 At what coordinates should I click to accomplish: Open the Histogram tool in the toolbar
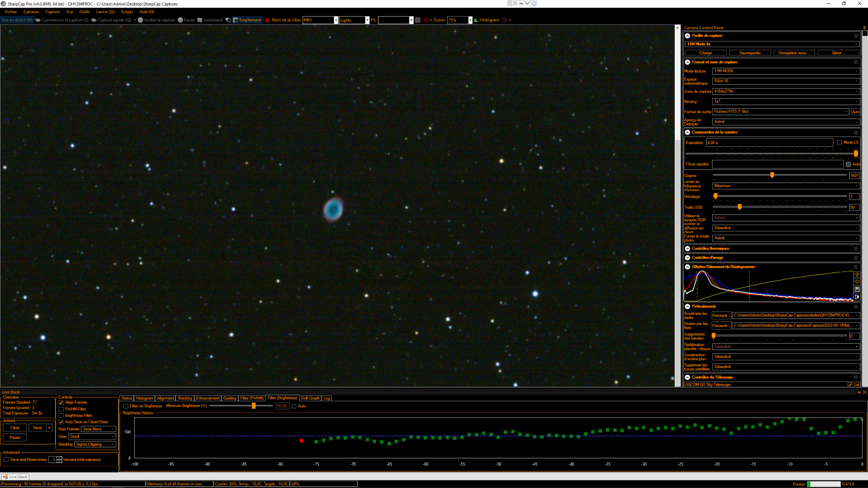[487, 20]
